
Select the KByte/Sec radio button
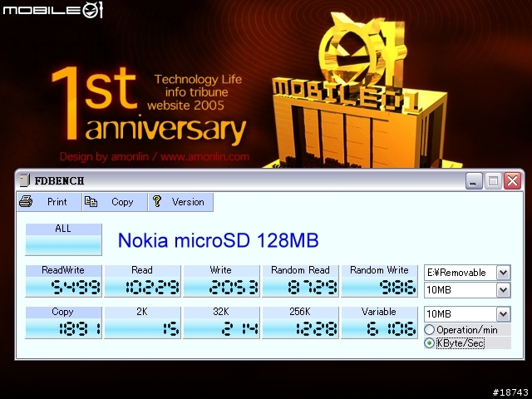tap(430, 343)
